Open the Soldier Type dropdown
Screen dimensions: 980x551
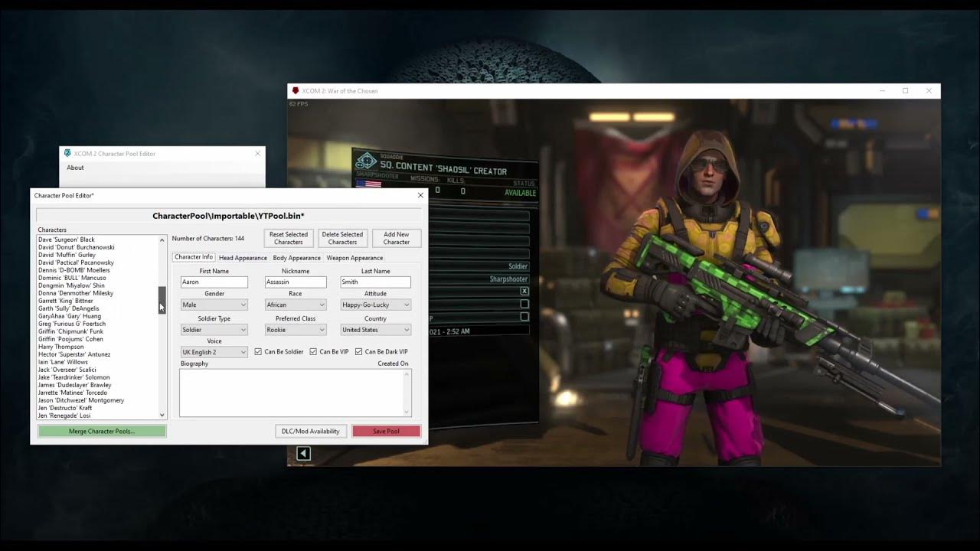214,330
